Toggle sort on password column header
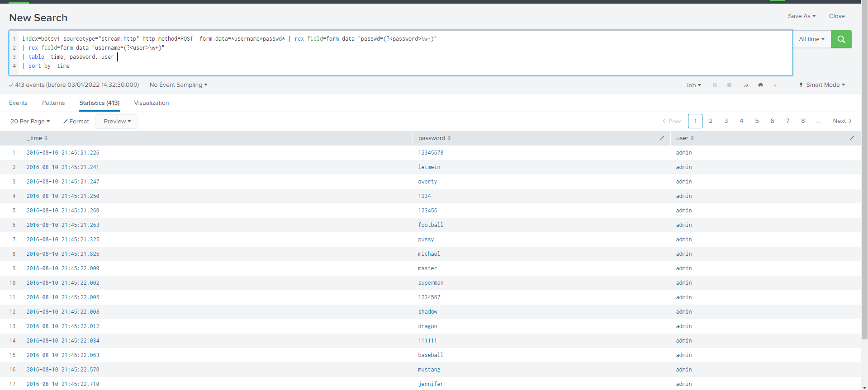868x390 pixels. coord(434,138)
